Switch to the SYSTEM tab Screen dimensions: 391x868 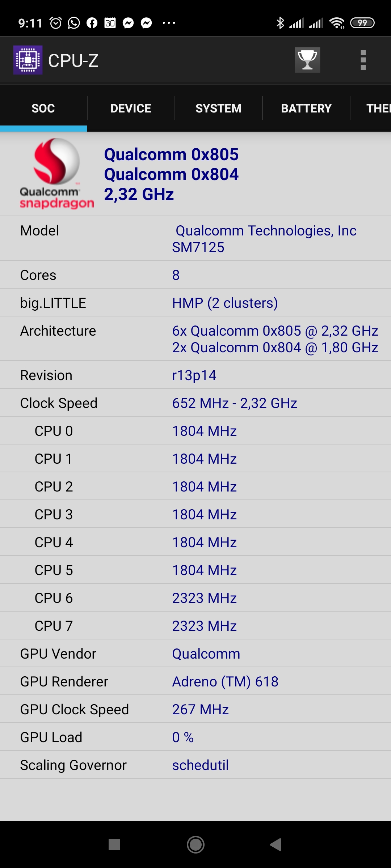pos(218,108)
